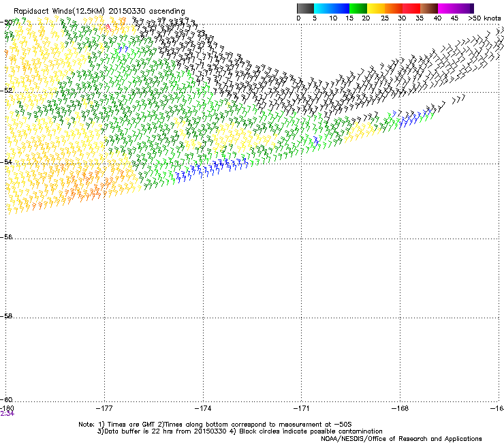Click the '20150330 ascending' title text
This screenshot has height=443, width=504.
click(x=147, y=12)
